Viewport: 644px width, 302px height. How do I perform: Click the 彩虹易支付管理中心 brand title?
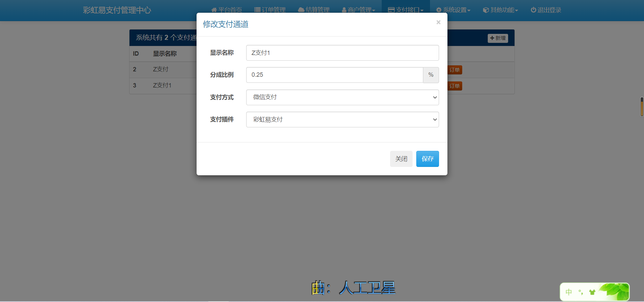[117, 10]
